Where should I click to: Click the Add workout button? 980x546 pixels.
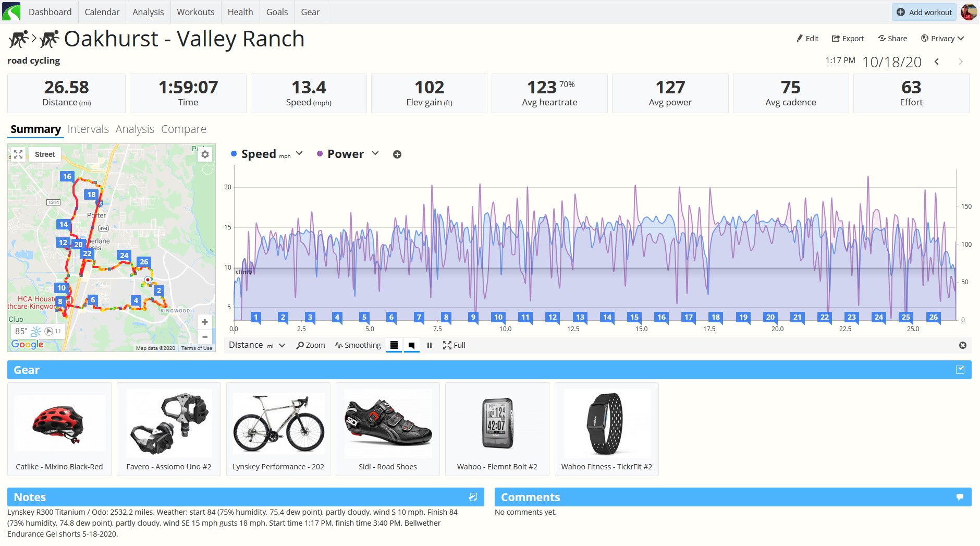pyautogui.click(x=924, y=12)
